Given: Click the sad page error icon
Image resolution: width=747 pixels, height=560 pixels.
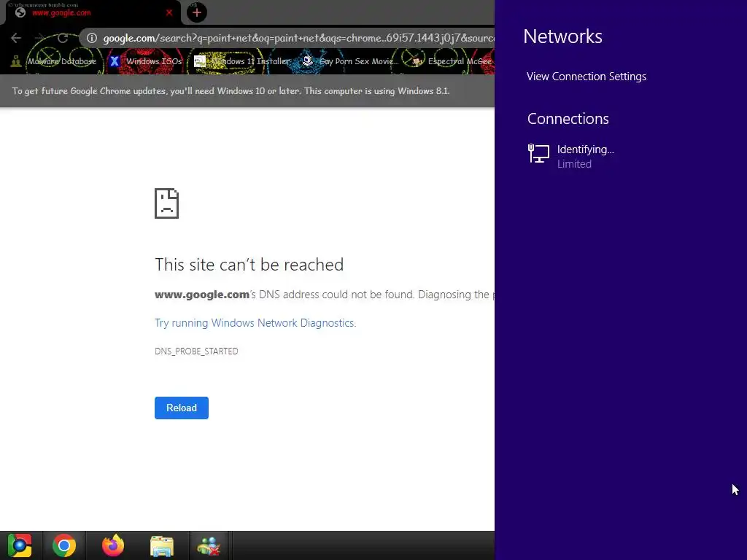Looking at the screenshot, I should point(167,203).
